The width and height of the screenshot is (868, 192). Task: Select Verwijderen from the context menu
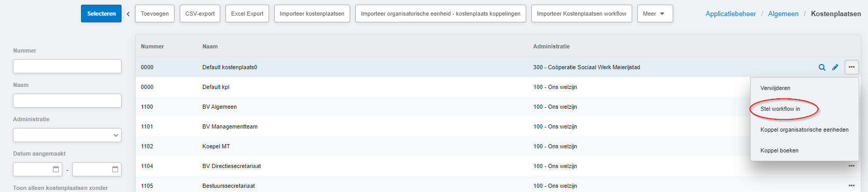point(775,88)
